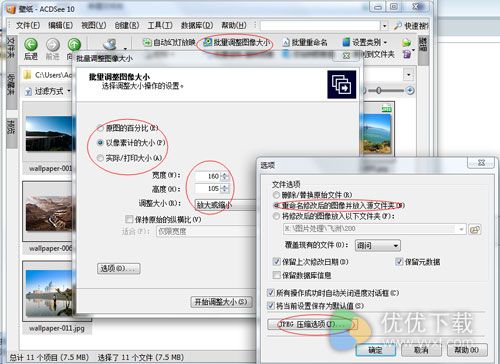
Task: Click the Quick Search icon in menu bar
Action: 397,25
